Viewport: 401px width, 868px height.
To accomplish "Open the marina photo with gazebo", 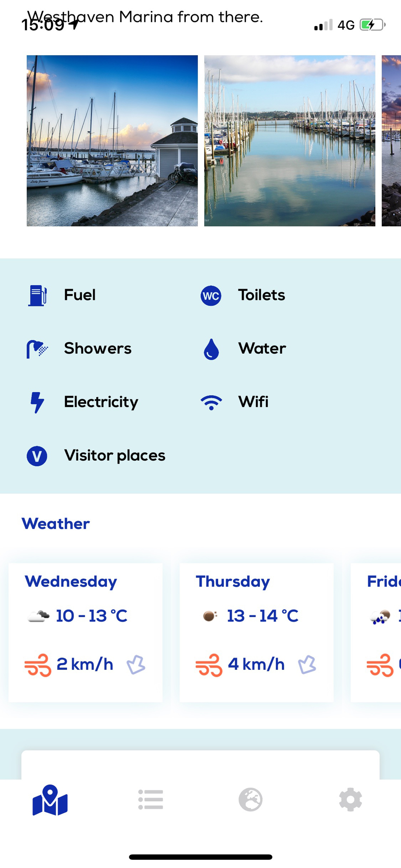I will point(112,141).
